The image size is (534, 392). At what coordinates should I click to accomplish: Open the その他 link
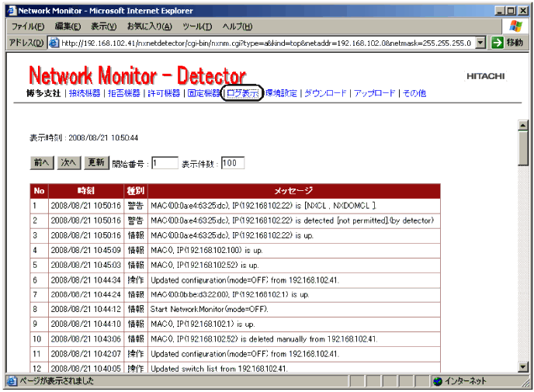click(414, 93)
